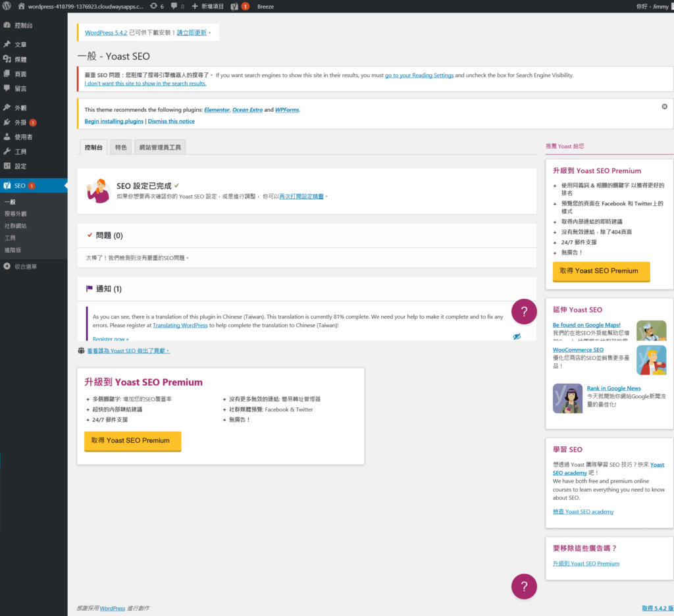Click the site home icon in admin bar
Viewport: 674px width, 616px height.
point(21,6)
